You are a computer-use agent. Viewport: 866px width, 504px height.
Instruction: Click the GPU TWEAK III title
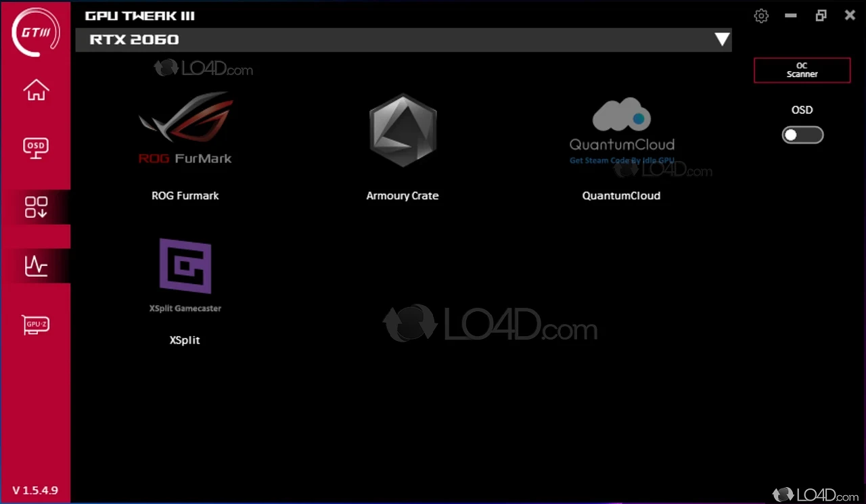pyautogui.click(x=140, y=16)
